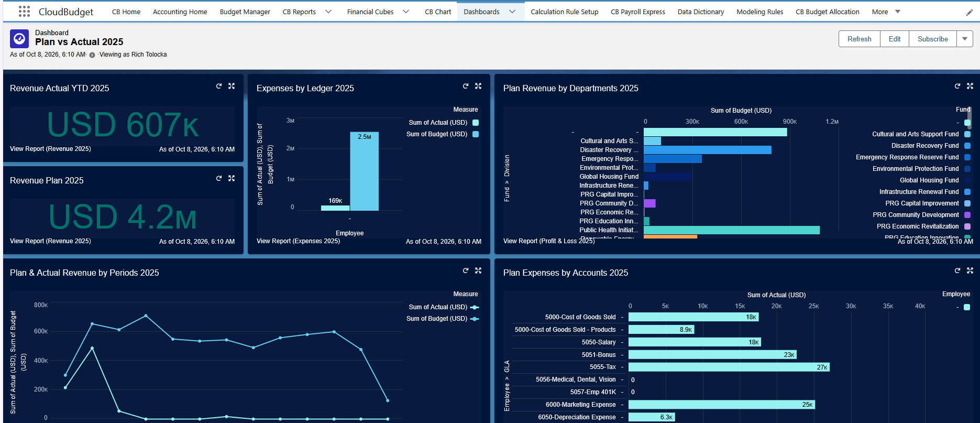Click the 2.5M budget bar in Expenses chart
This screenshot has height=423, width=980.
pos(364,171)
